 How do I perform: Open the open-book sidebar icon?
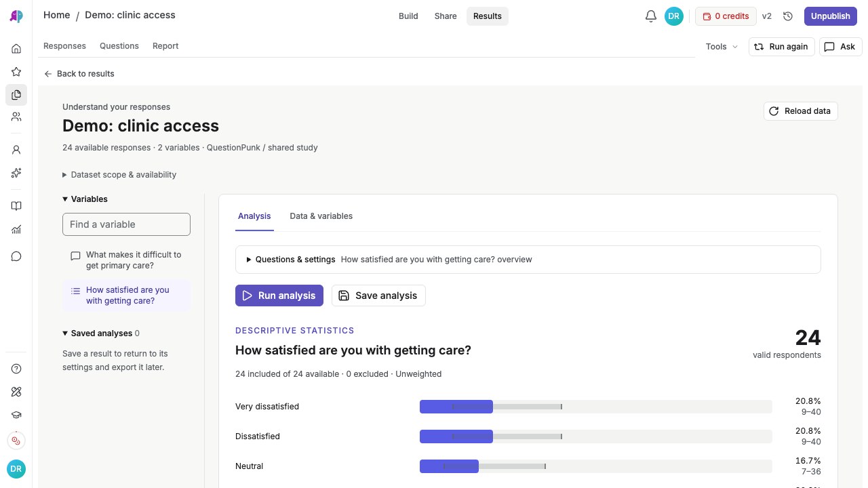(16, 206)
